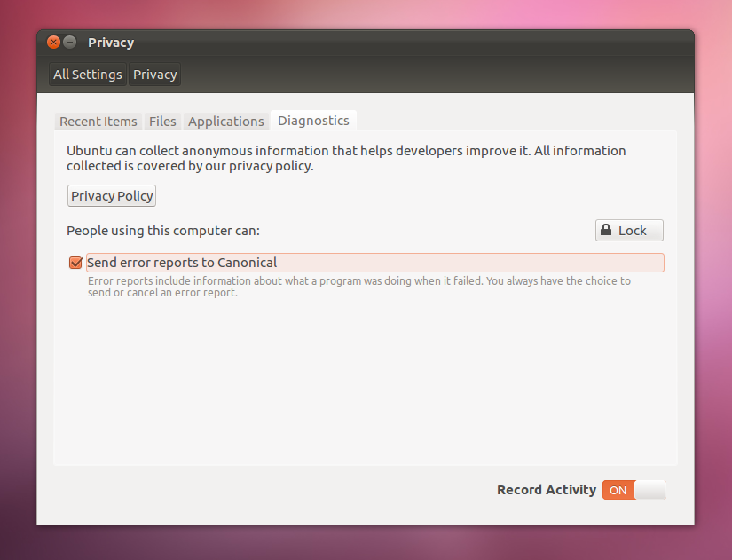Uncheck Send error reports to Canonical
732x560 pixels.
[75, 263]
